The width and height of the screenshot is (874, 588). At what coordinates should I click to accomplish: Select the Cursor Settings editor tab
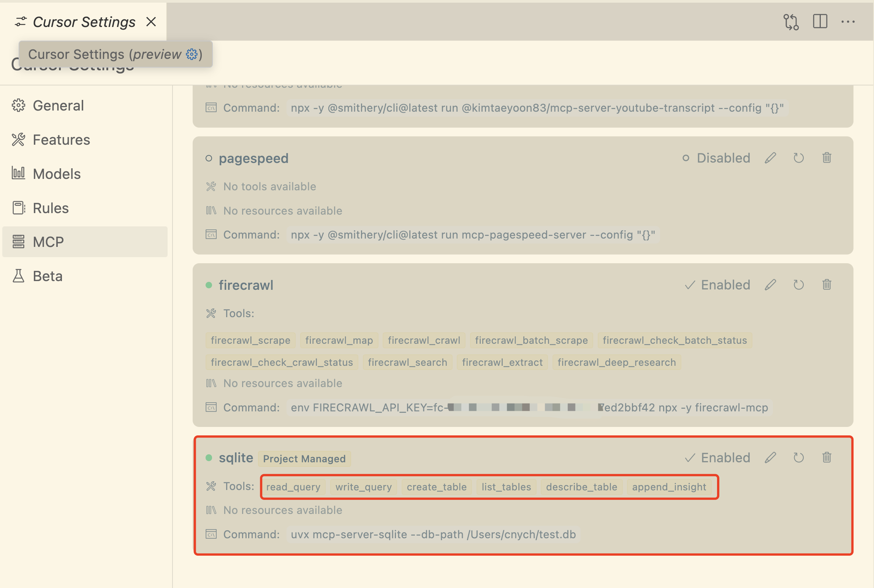pyautogui.click(x=83, y=22)
